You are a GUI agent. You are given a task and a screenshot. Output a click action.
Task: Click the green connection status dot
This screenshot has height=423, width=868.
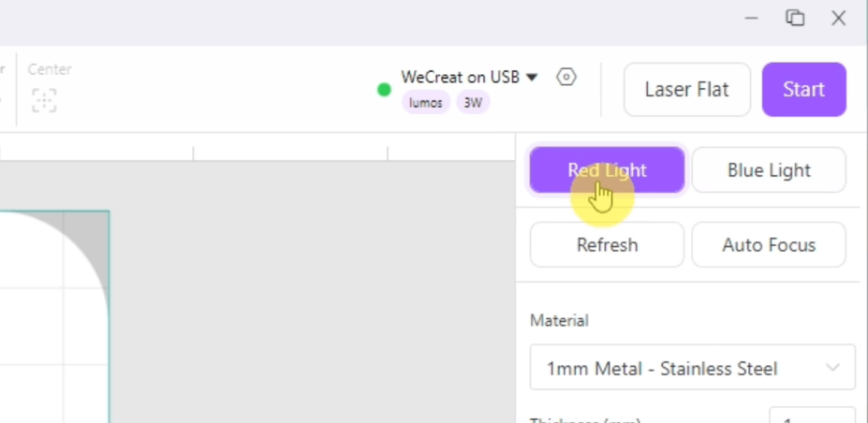384,90
